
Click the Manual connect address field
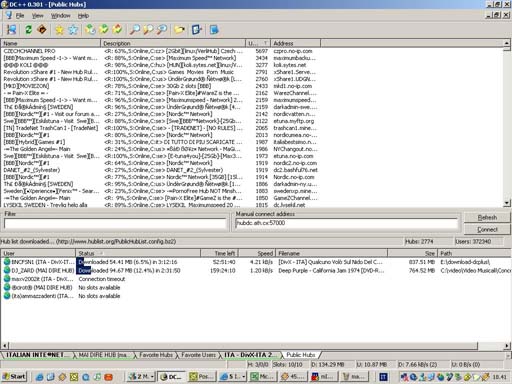347,223
